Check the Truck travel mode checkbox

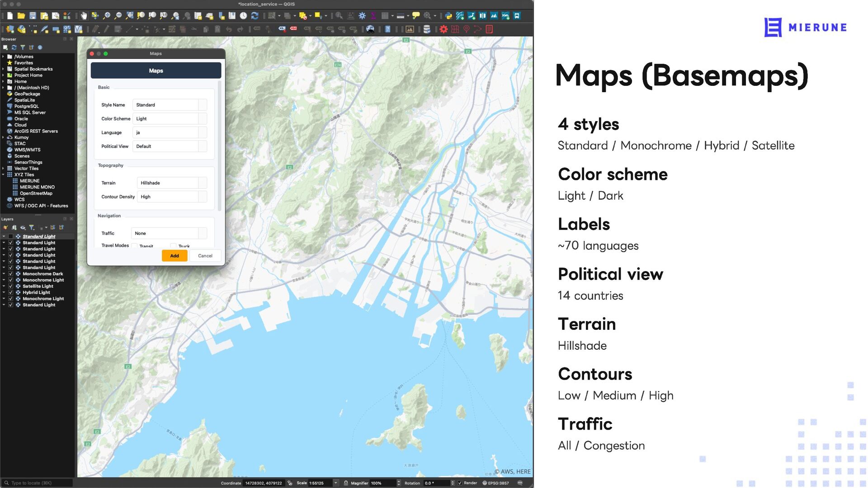pyautogui.click(x=173, y=246)
